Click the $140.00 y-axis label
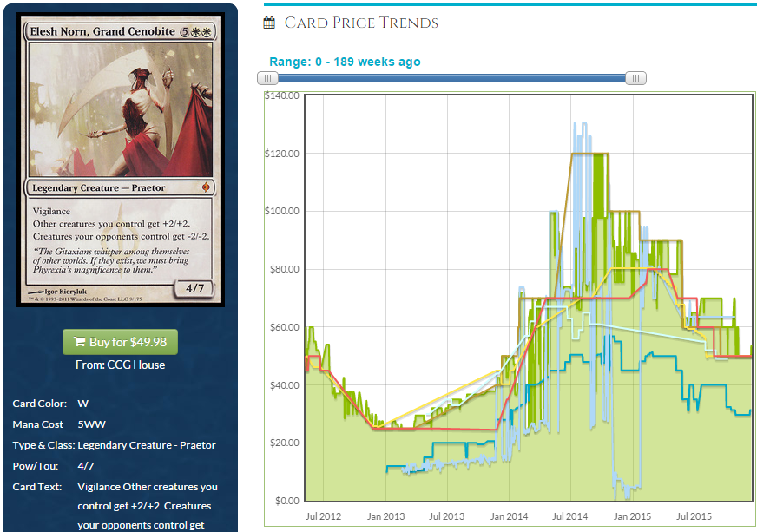The image size is (757, 532). [x=282, y=95]
